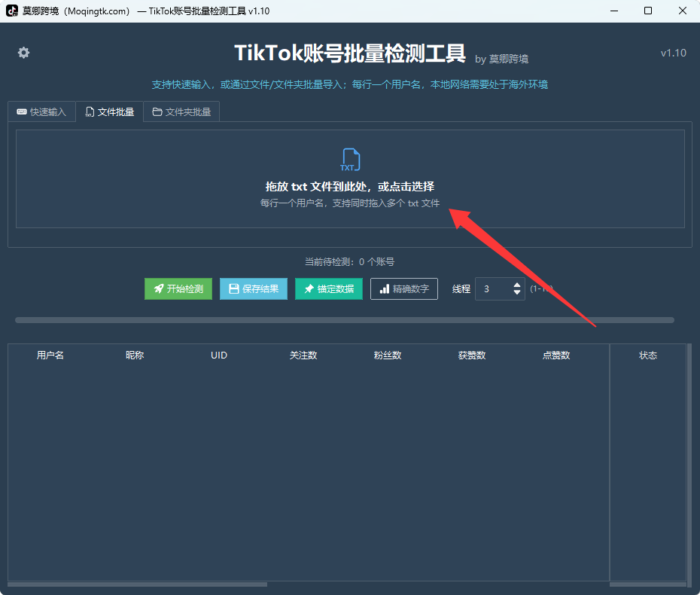The image size is (700, 595).
Task: Click the 昵称 column header
Action: click(135, 355)
